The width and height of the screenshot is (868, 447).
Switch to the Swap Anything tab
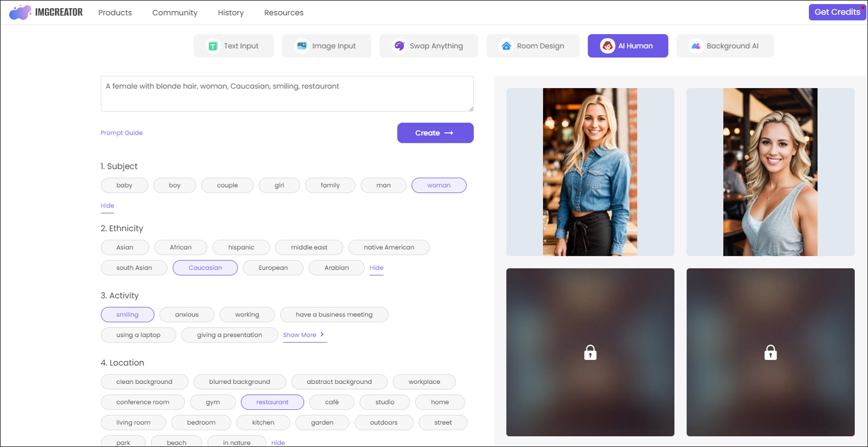click(428, 46)
